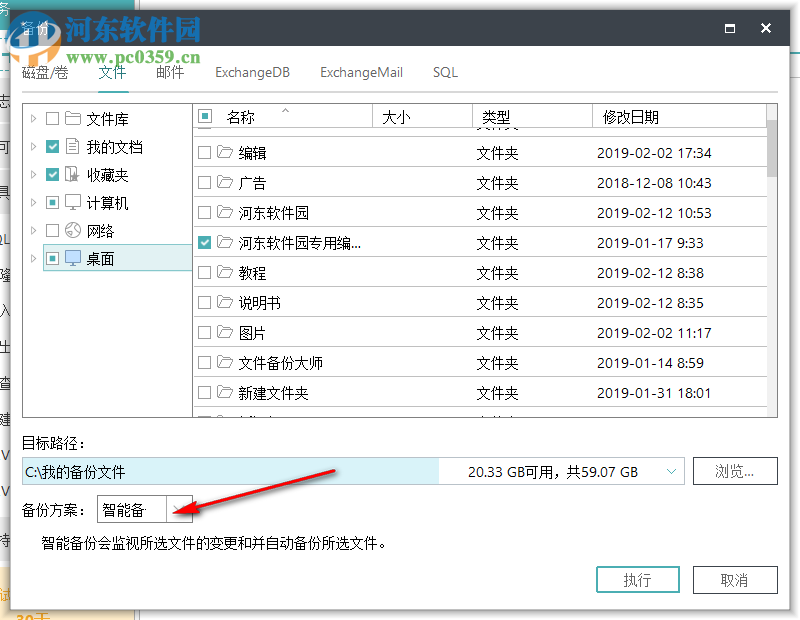Click the 执行 button to start backup
800x620 pixels.
638,579
